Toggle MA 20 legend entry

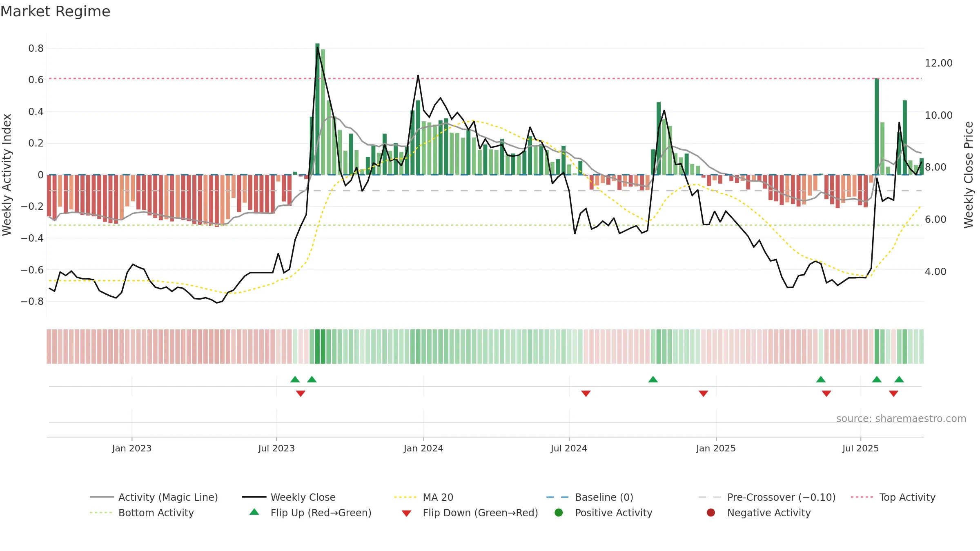pyautogui.click(x=423, y=497)
